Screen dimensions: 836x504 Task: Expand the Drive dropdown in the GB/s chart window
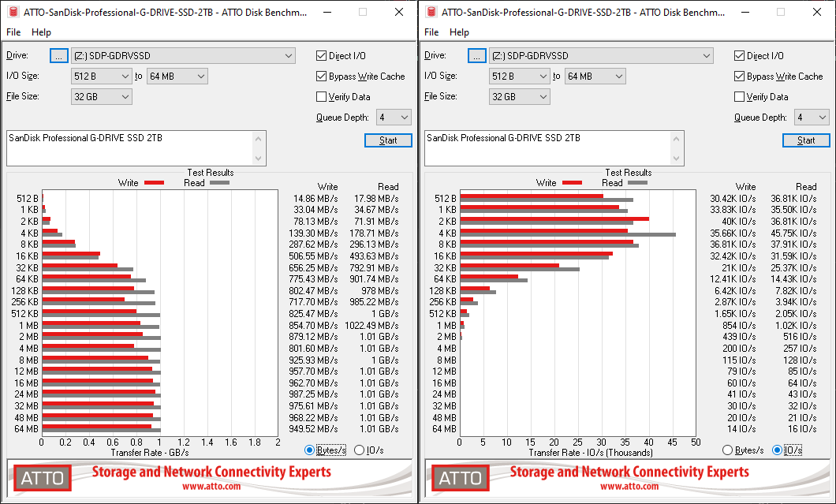pos(184,55)
